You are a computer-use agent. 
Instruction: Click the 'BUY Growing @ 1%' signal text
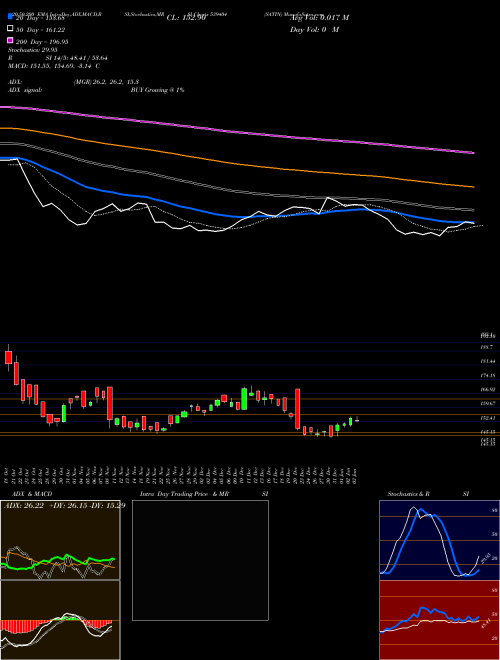157,90
